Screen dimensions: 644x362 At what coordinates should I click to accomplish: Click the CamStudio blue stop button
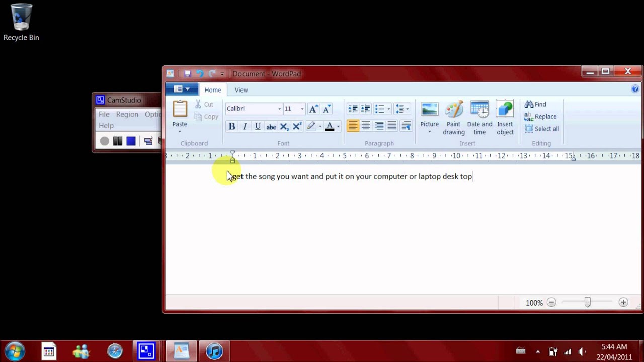(131, 141)
